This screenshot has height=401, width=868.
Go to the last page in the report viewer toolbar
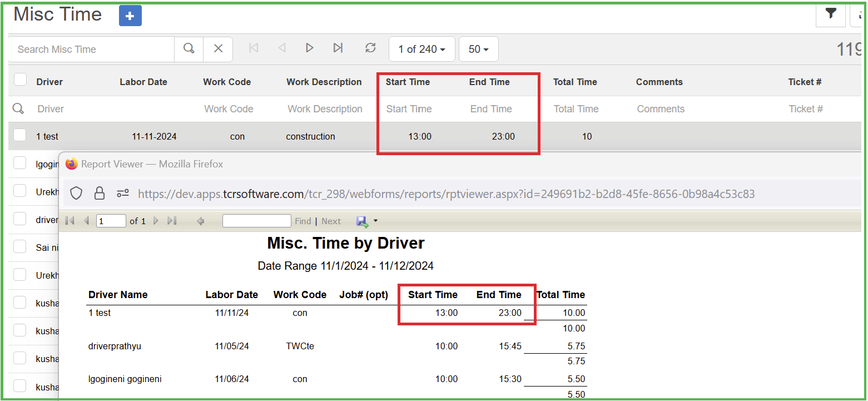pyautogui.click(x=172, y=221)
